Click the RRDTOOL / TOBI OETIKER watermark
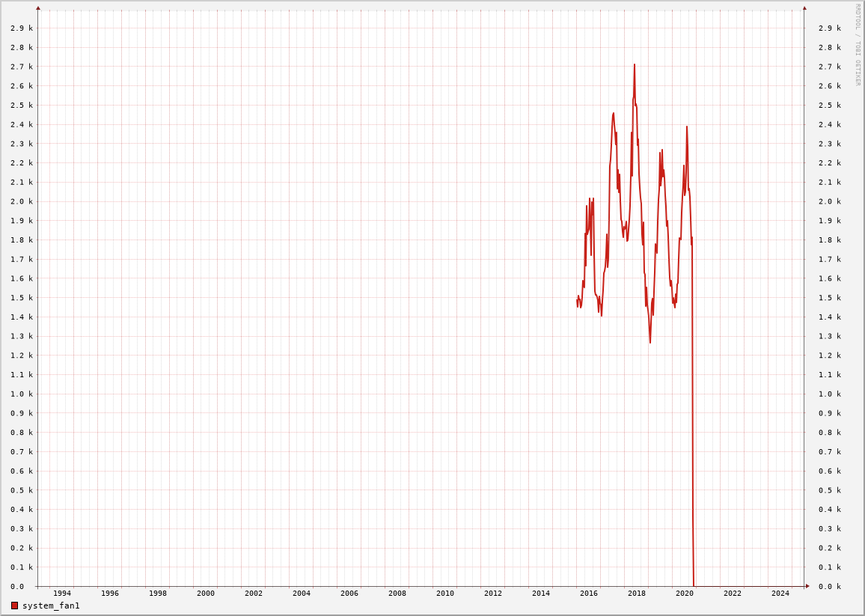The width and height of the screenshot is (865, 616). [858, 44]
